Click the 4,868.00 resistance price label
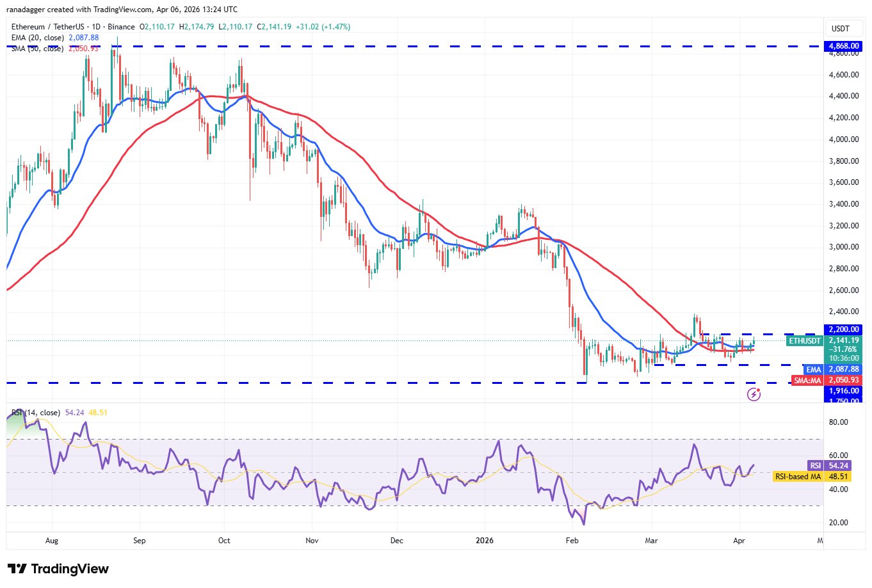872x588 pixels. pyautogui.click(x=844, y=47)
